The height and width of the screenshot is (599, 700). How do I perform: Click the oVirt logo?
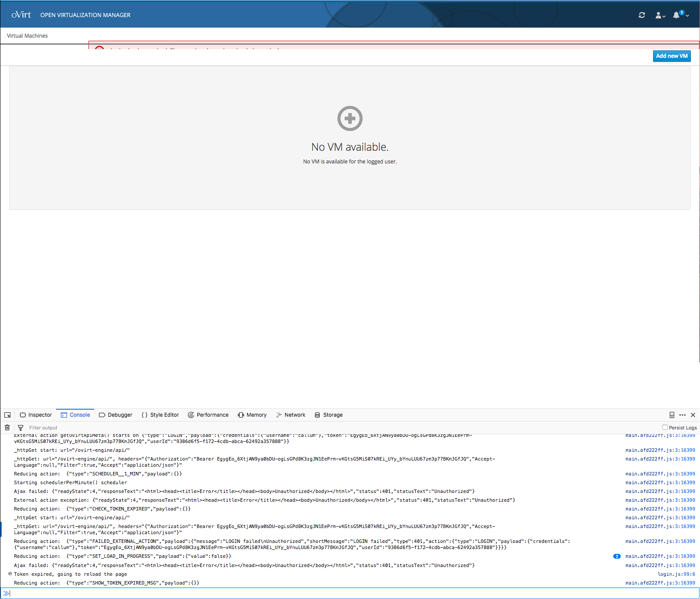click(x=21, y=15)
